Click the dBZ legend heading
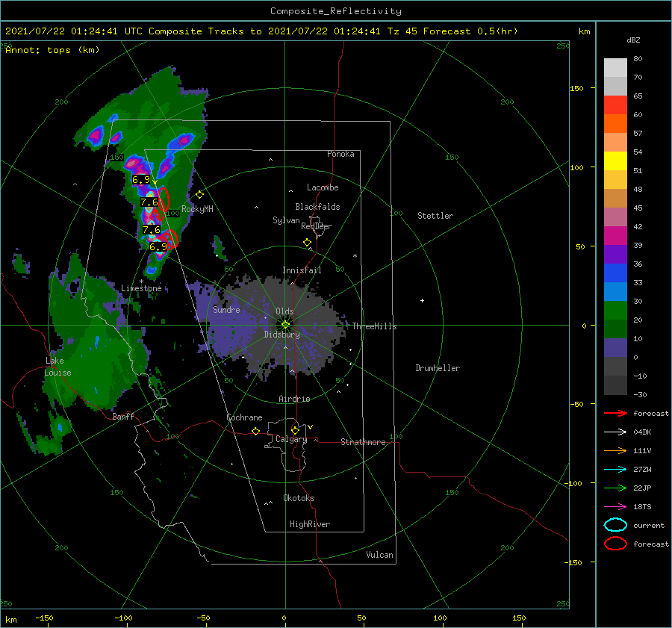The height and width of the screenshot is (628, 672). [x=633, y=40]
